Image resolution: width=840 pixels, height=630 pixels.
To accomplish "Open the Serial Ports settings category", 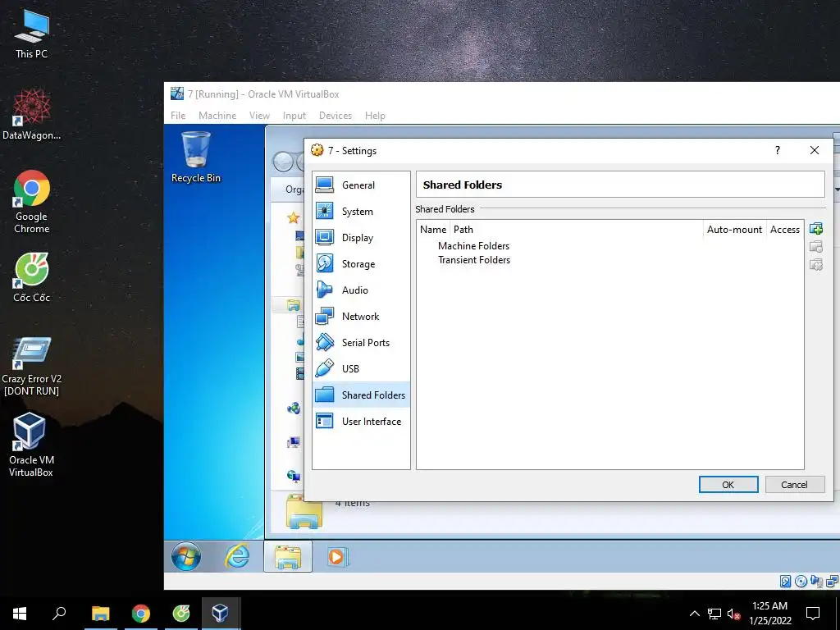I will (361, 342).
